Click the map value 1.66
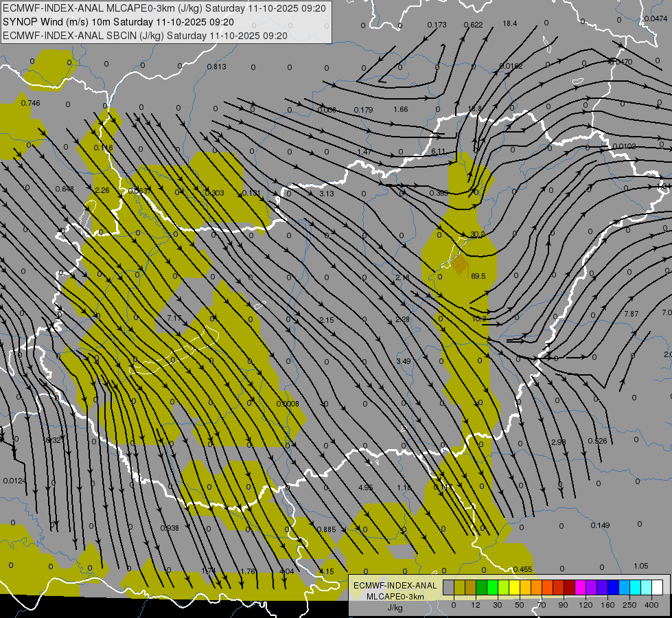 click(401, 109)
